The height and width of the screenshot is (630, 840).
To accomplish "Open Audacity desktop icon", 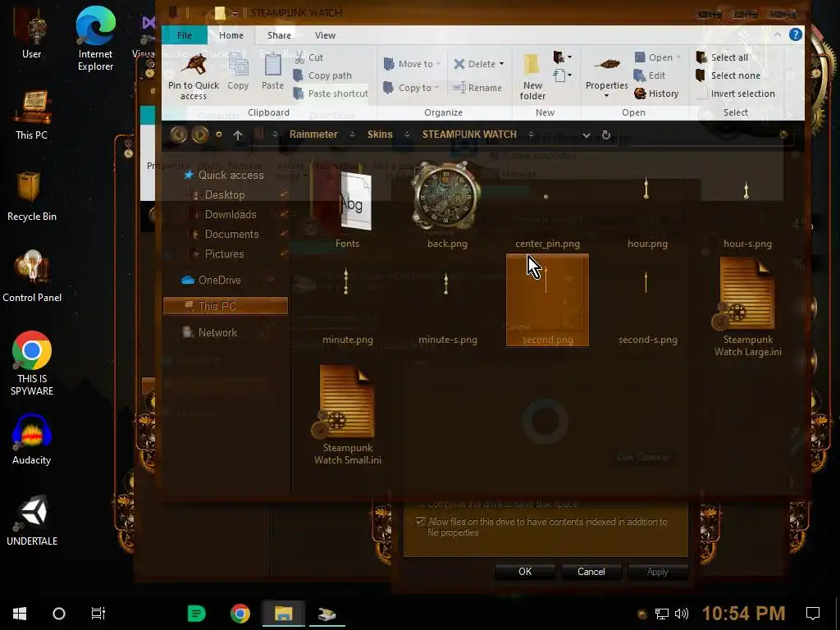I will click(x=32, y=440).
